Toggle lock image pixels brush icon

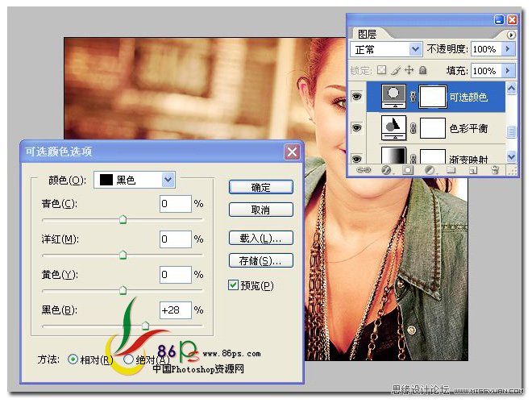pos(395,70)
